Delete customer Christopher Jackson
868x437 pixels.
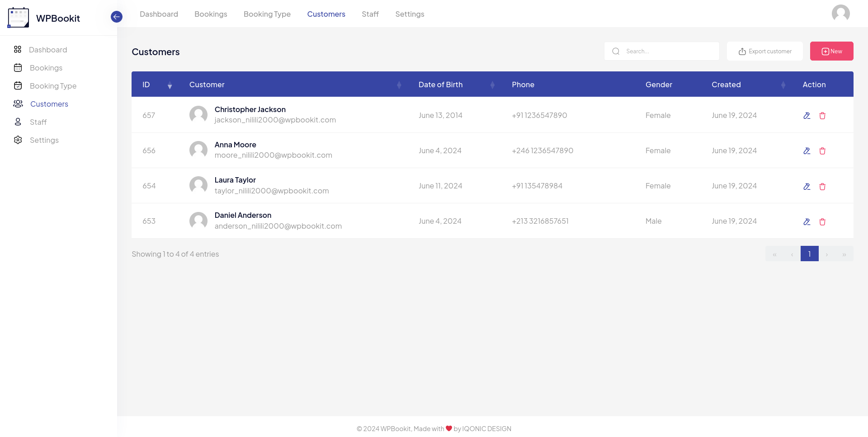coord(822,116)
